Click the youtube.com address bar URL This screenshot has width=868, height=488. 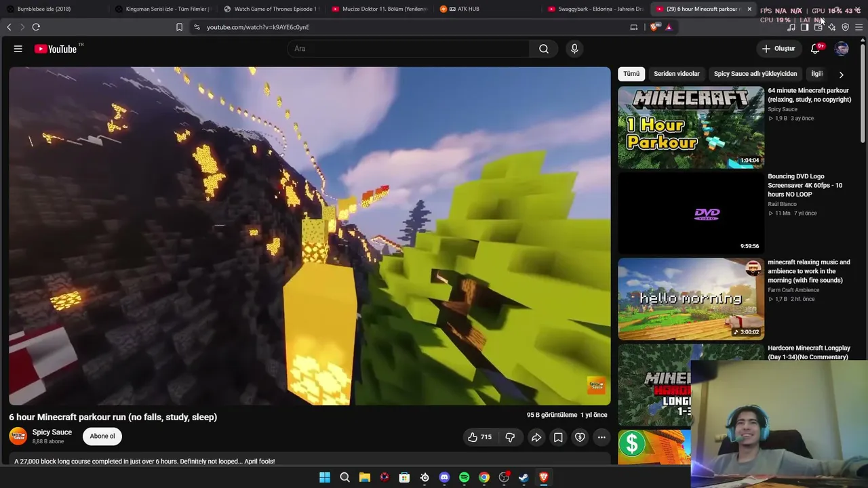tap(258, 27)
